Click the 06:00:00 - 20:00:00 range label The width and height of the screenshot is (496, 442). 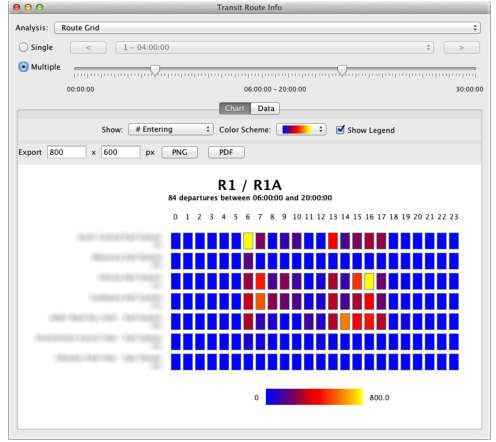click(275, 89)
